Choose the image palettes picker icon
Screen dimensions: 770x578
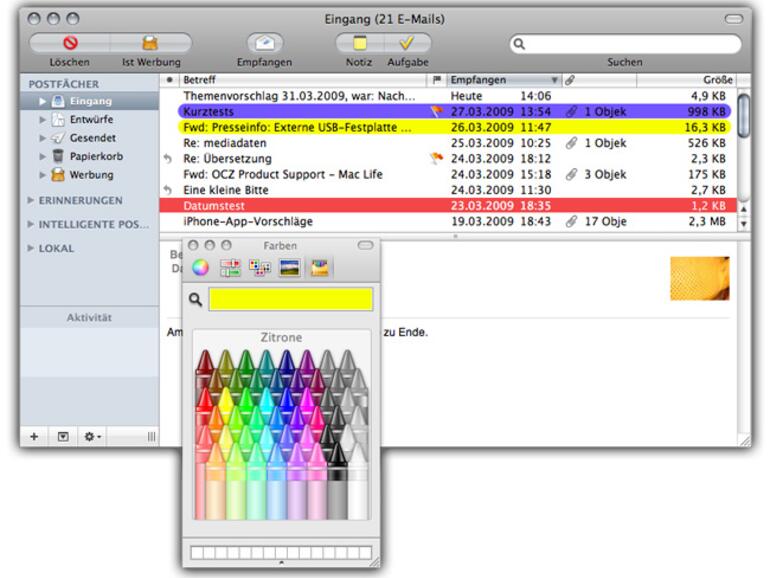[x=289, y=267]
